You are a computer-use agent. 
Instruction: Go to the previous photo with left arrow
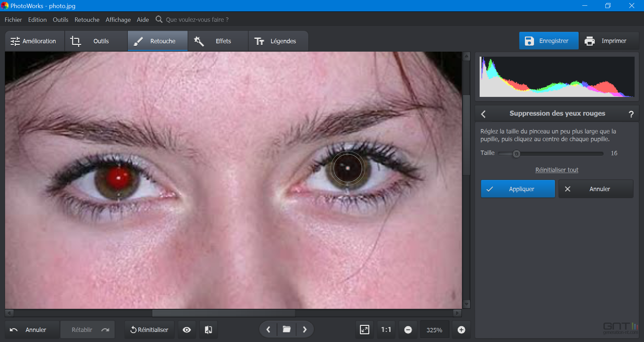coord(268,330)
